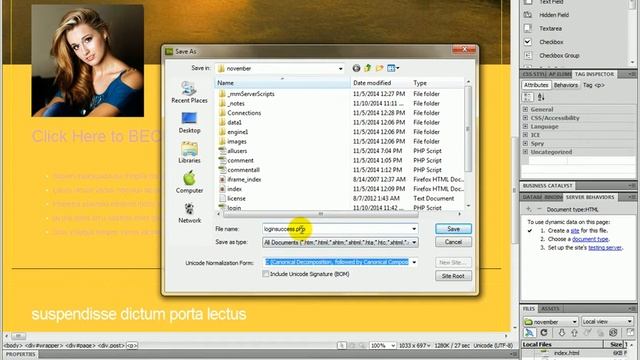Open the Local view dropdown

[x=607, y=322]
